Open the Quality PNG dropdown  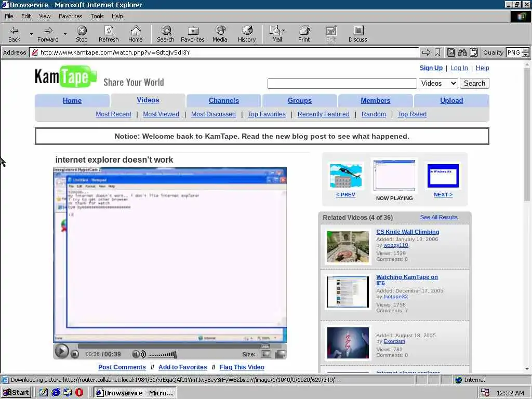tap(525, 52)
